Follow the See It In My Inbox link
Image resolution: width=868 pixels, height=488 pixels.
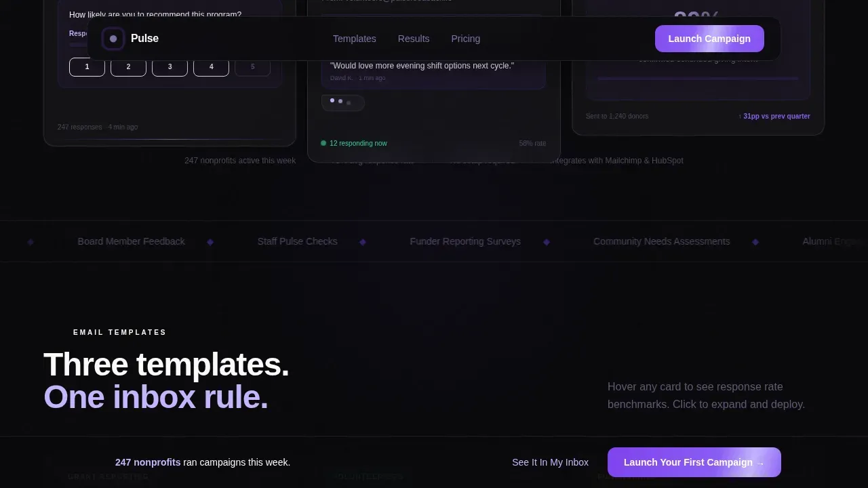[x=550, y=462]
